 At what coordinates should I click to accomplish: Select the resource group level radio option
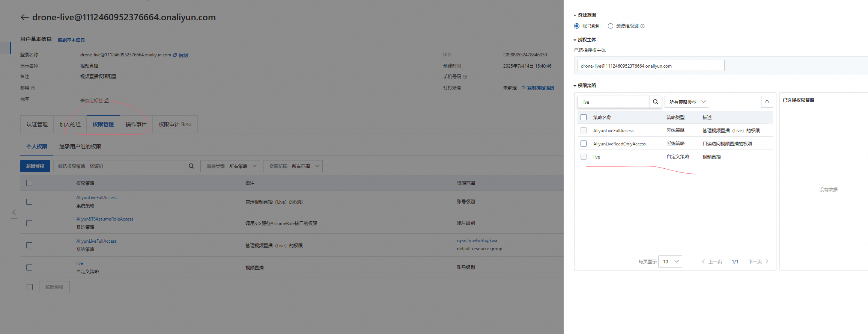click(611, 26)
